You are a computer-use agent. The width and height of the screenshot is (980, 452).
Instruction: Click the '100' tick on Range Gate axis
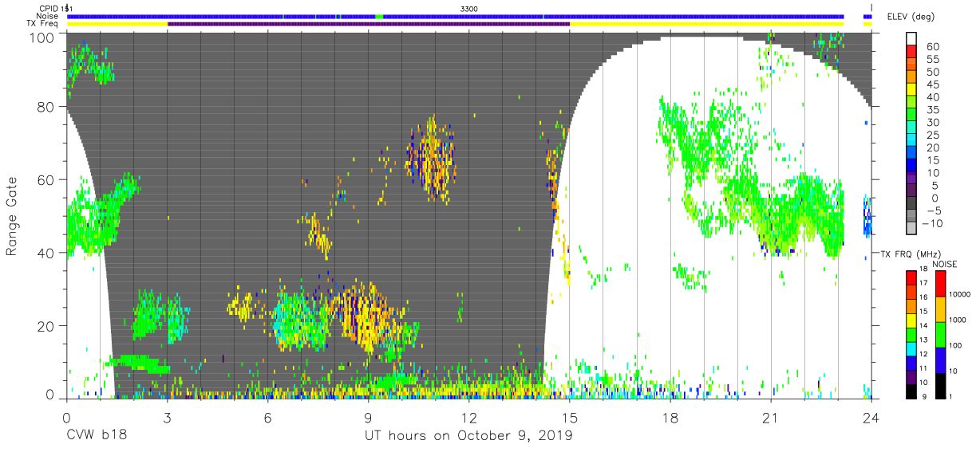pyautogui.click(x=41, y=37)
